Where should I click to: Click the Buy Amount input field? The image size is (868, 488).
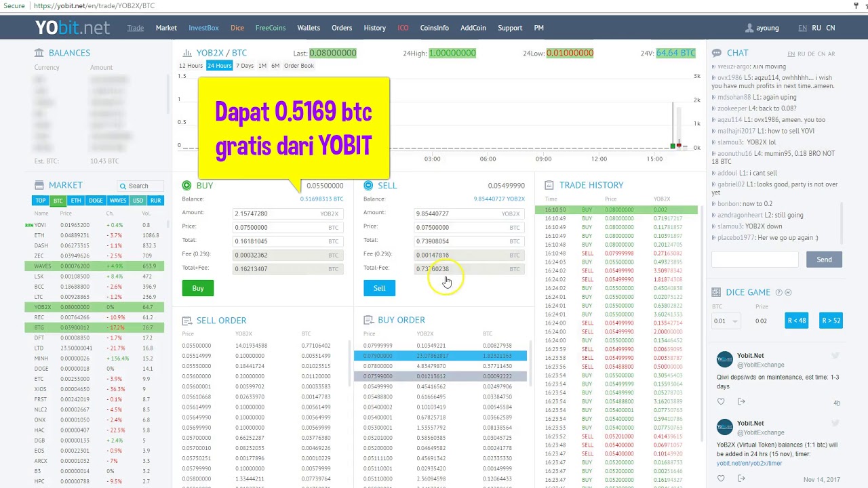[287, 213]
